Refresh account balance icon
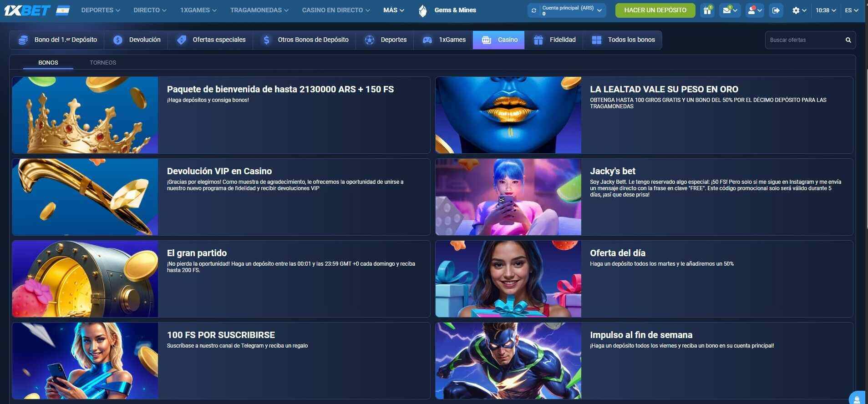The width and height of the screenshot is (868, 404). click(534, 10)
